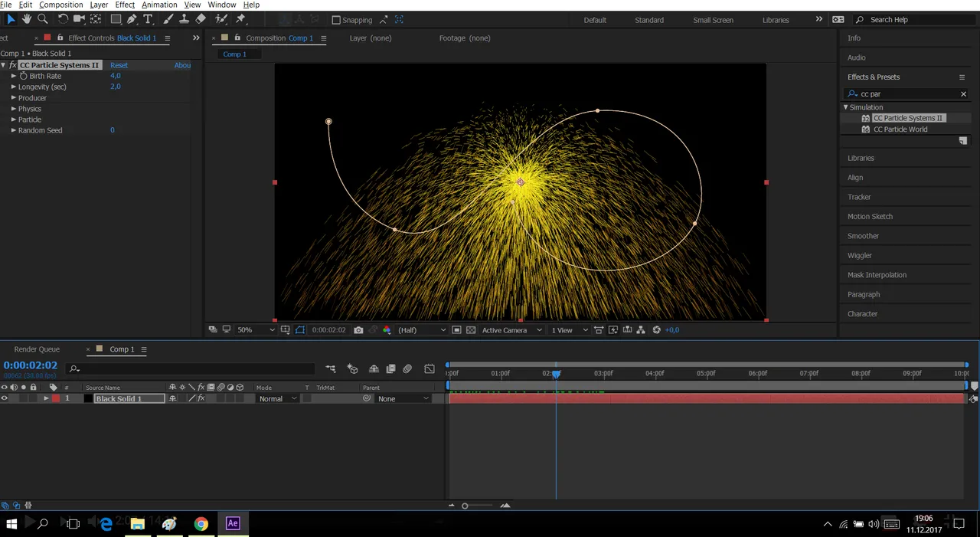Toggle the Black Solid 1 effects fx switch
This screenshot has width=980, height=537.
tap(201, 398)
